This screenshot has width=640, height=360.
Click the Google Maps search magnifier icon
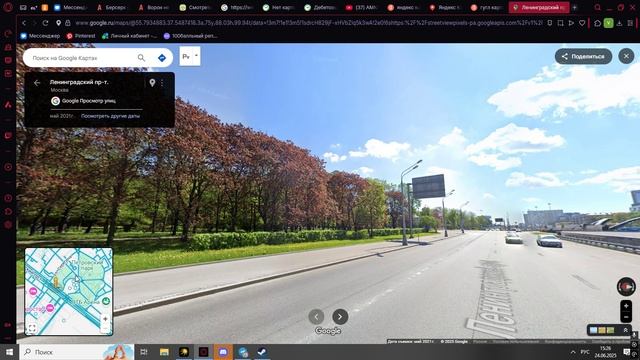[141, 58]
